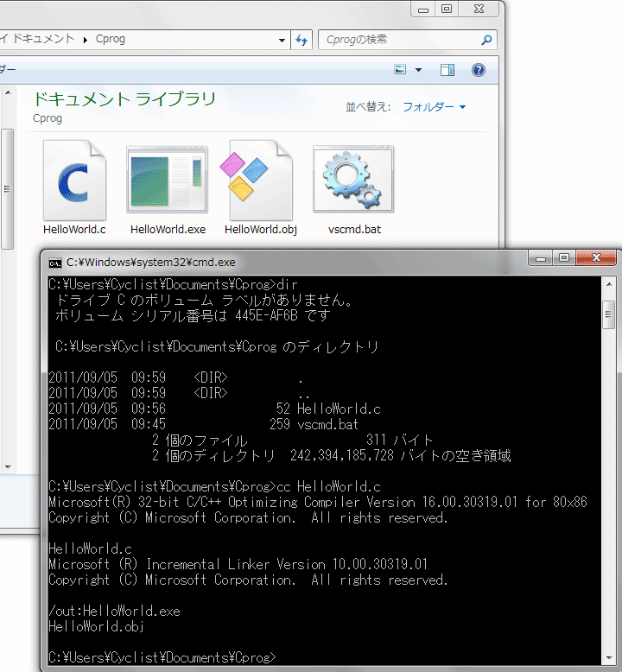Open the address bar history dropdown
The width and height of the screenshot is (622, 672).
[282, 41]
